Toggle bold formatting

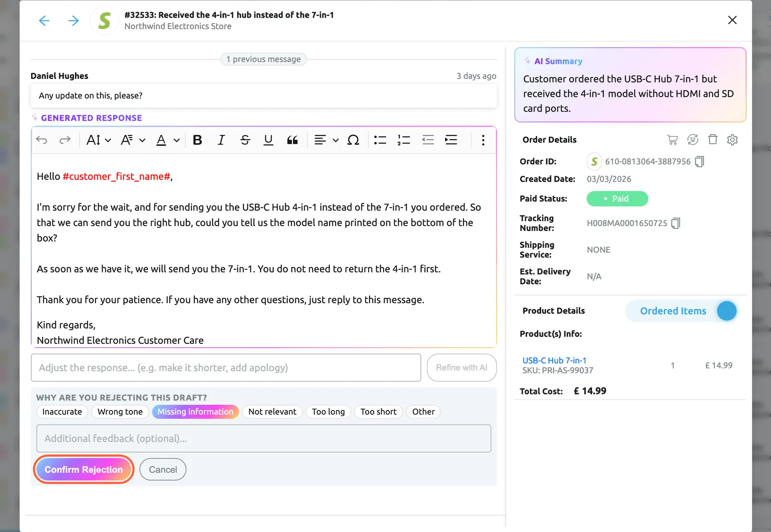click(x=197, y=140)
